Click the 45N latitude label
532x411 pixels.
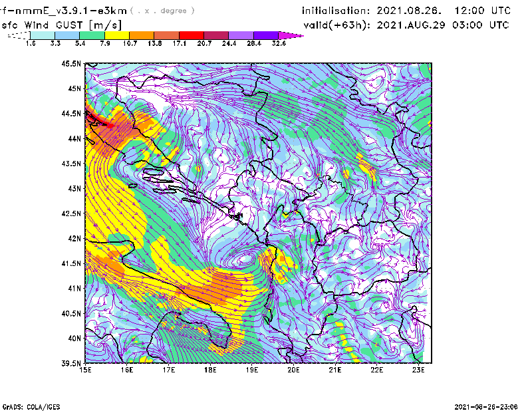[x=74, y=88]
